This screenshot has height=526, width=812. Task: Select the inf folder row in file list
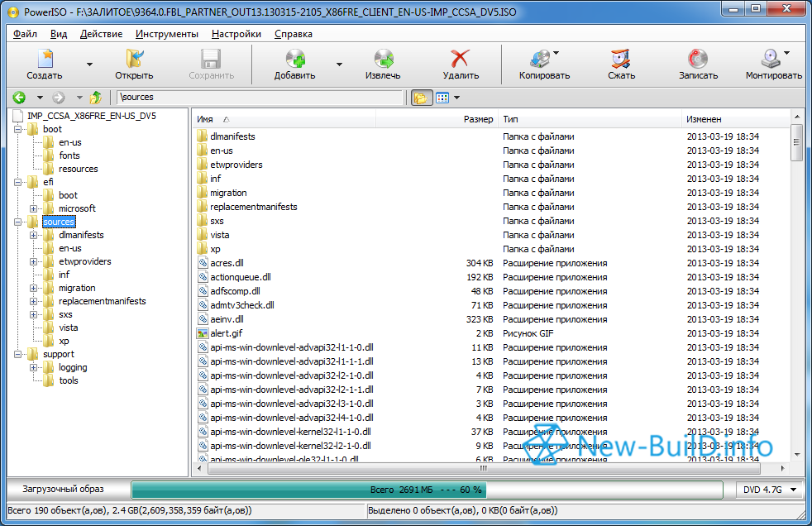point(492,179)
